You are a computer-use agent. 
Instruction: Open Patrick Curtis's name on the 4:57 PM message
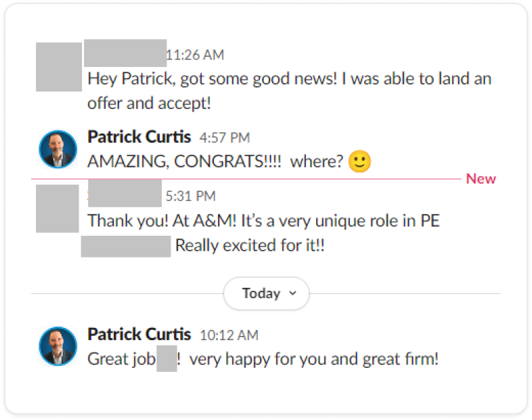139,137
